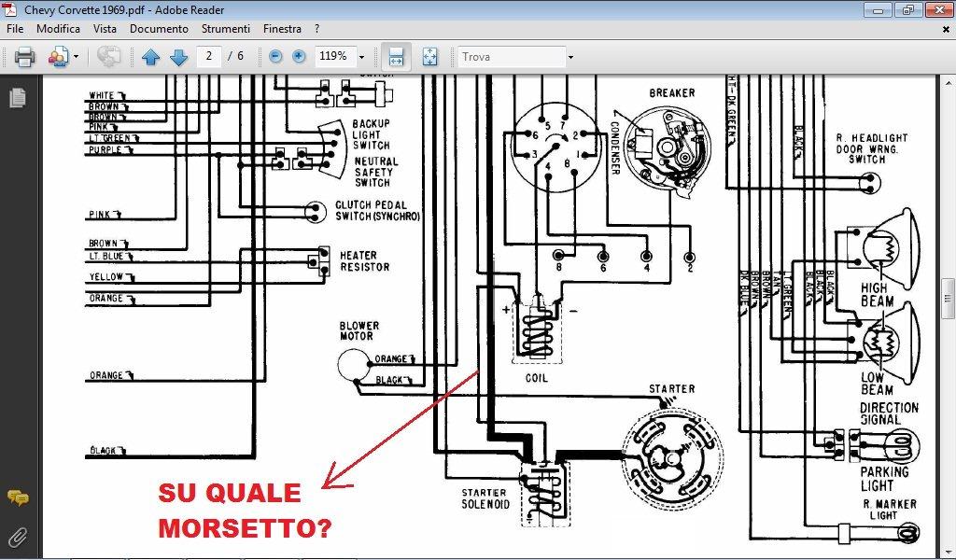This screenshot has width=956, height=560.
Task: Click the "LOW BEAM" label
Action: (878, 384)
